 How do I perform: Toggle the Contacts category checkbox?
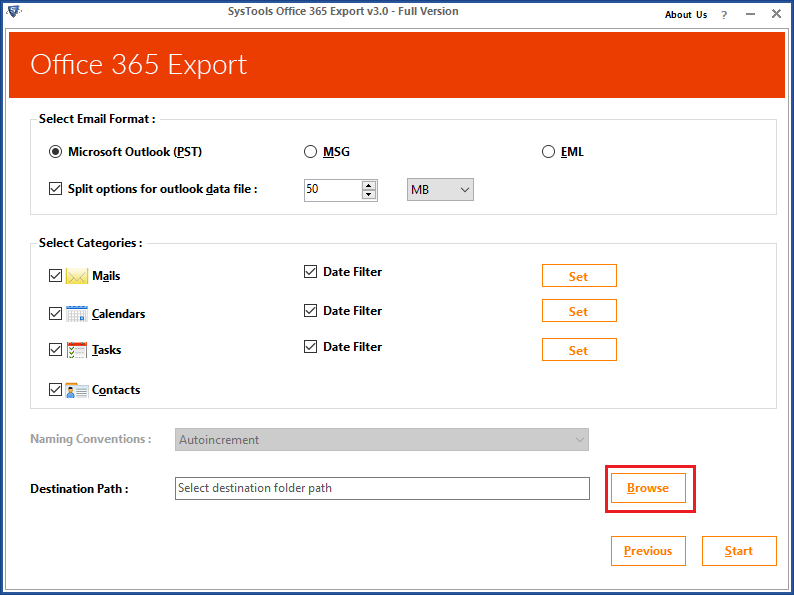(55, 390)
